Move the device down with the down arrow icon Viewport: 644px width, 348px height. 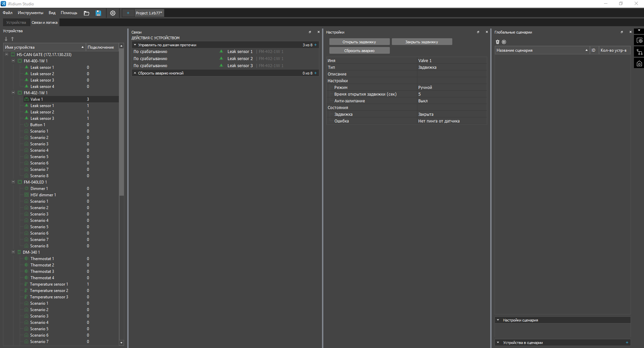(x=6, y=39)
